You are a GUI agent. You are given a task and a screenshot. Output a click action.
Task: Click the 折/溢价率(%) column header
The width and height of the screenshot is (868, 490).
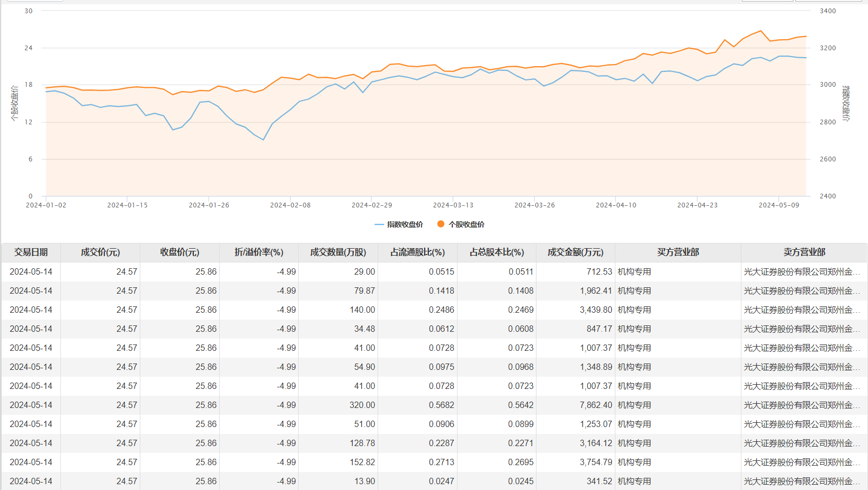click(258, 252)
